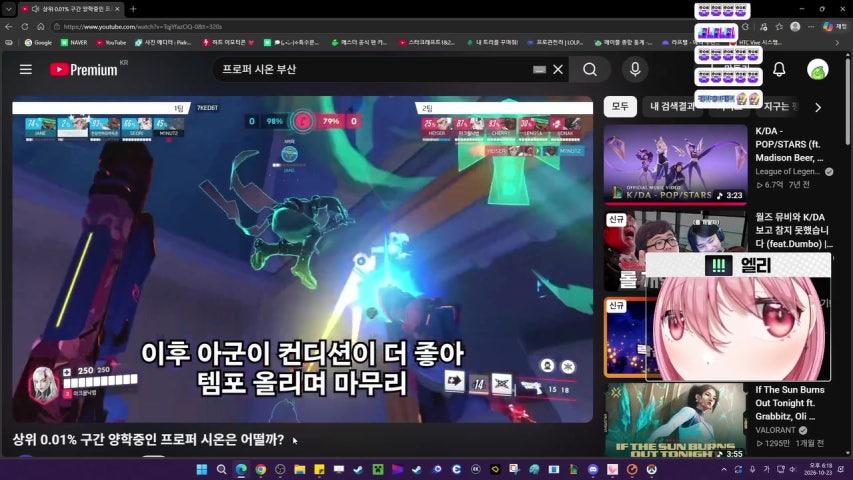Image resolution: width=853 pixels, height=480 pixels.
Task: Open the browser three-dot settings menu
Action: click(811, 27)
